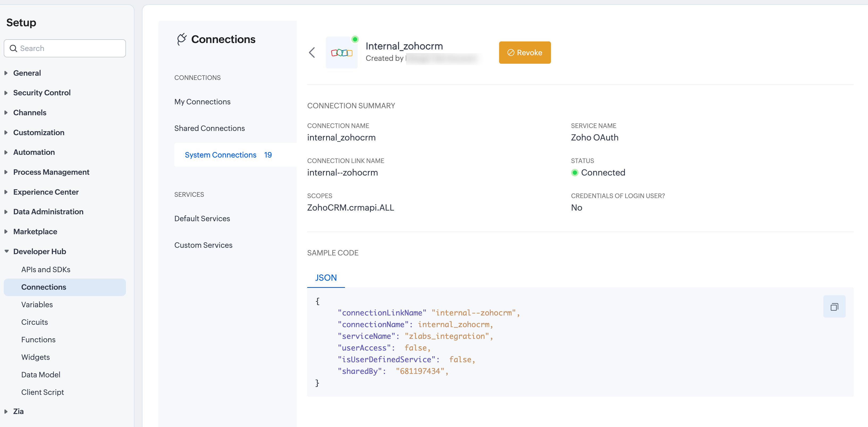Click the Connections plug icon heading

tap(182, 39)
